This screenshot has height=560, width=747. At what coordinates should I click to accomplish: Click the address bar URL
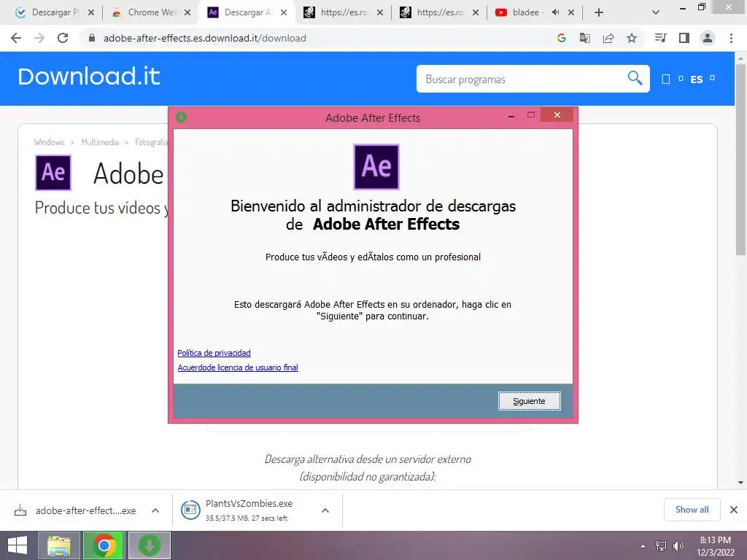205,38
